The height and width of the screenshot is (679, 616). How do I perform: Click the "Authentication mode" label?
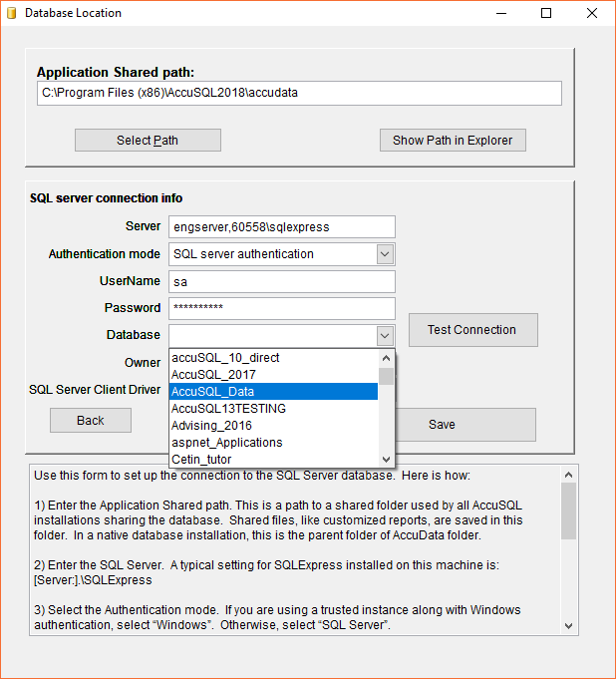pos(105,254)
